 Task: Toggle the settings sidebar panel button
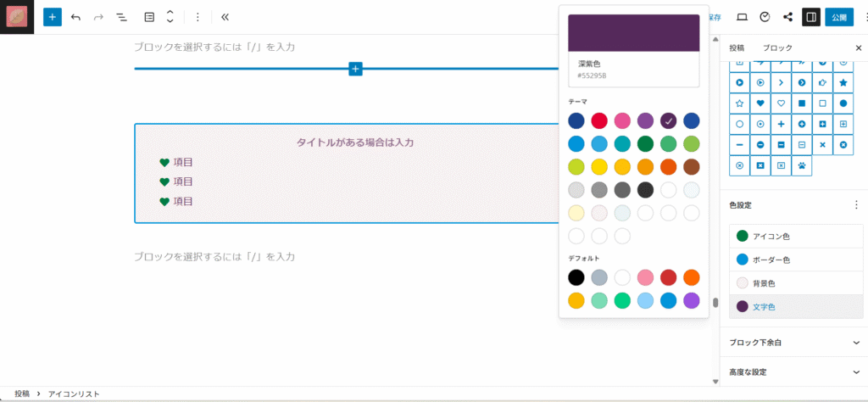[x=811, y=17]
